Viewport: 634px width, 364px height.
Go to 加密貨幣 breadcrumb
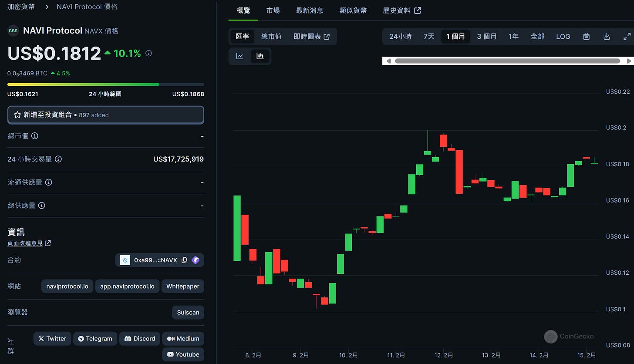pyautogui.click(x=21, y=7)
